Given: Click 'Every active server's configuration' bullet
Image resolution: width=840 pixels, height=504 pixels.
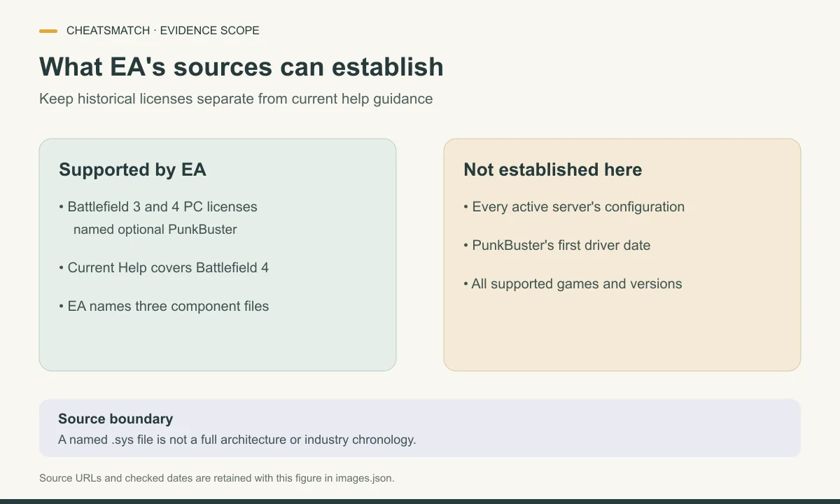Looking at the screenshot, I should (x=574, y=207).
